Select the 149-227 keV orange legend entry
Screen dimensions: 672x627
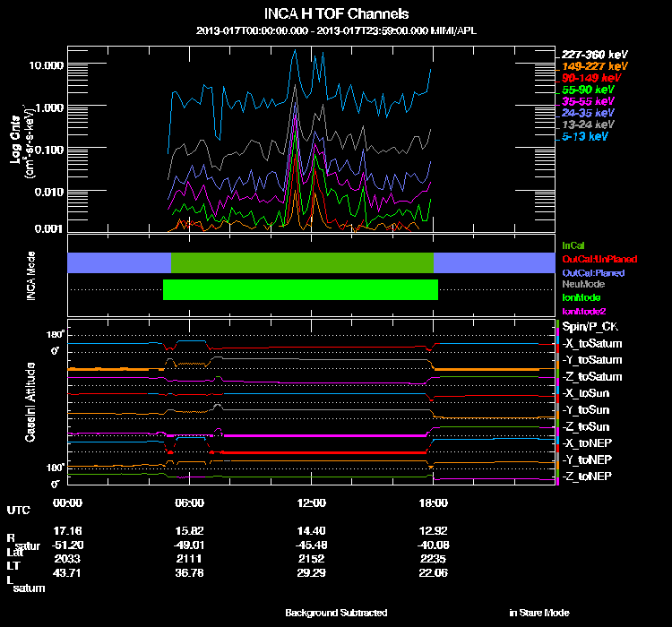coord(590,66)
